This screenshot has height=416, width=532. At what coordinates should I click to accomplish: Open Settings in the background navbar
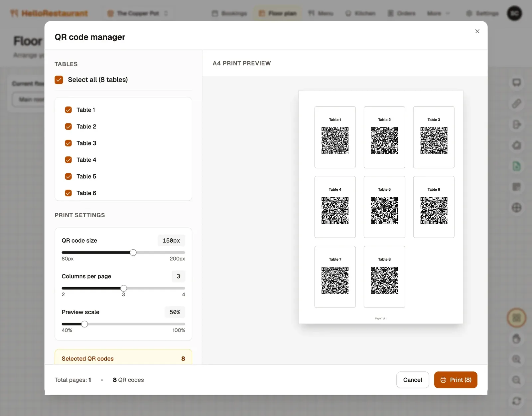(x=482, y=13)
